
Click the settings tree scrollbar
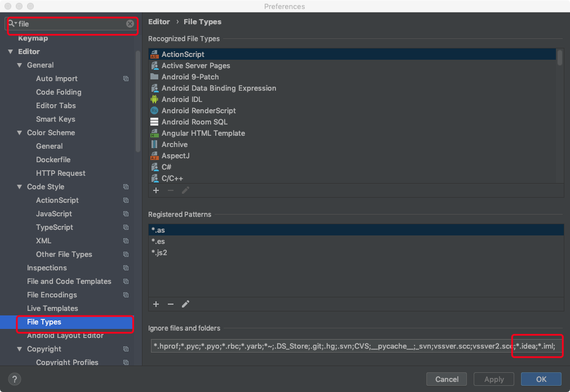(138, 101)
